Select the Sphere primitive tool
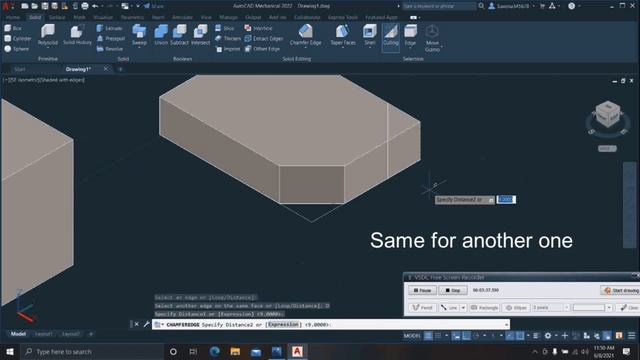Screen dimensions: 640x360 click(x=17, y=49)
